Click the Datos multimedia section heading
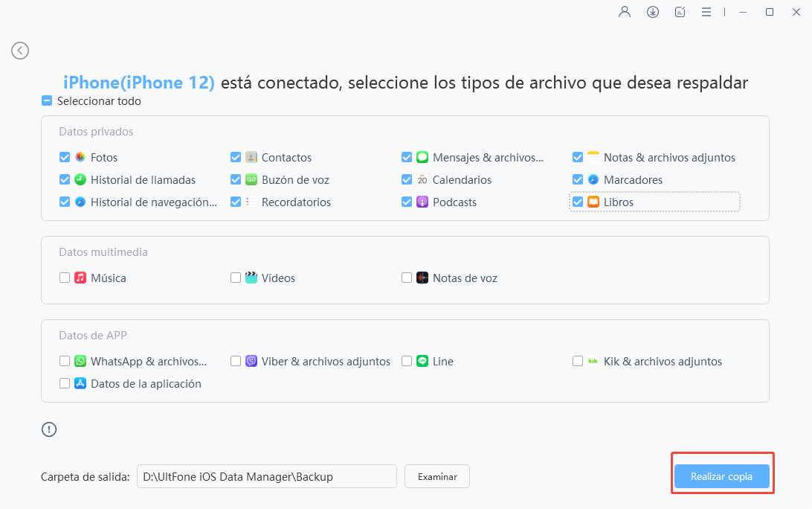 tap(103, 252)
